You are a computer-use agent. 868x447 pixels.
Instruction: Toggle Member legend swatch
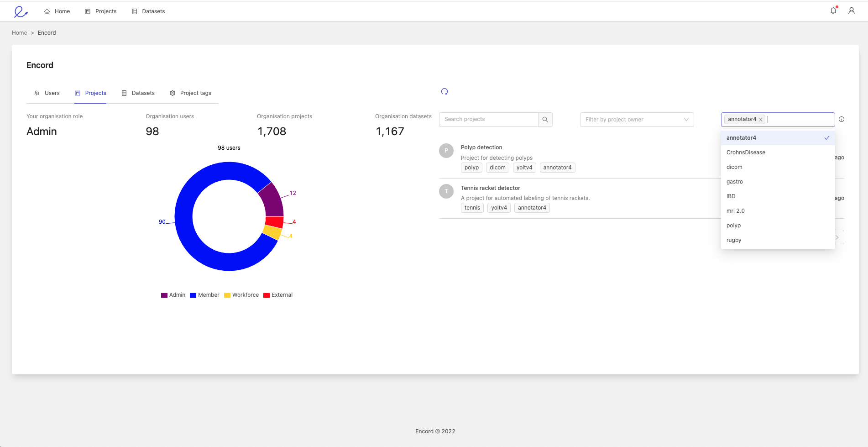tap(193, 295)
